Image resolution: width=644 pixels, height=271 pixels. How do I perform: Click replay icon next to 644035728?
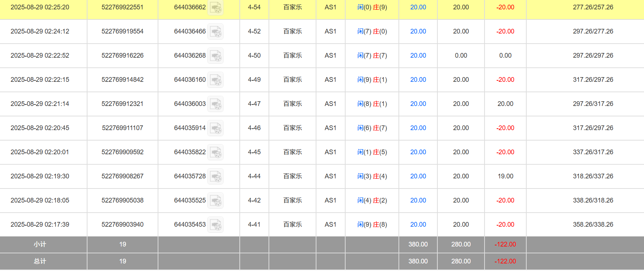[x=216, y=177]
